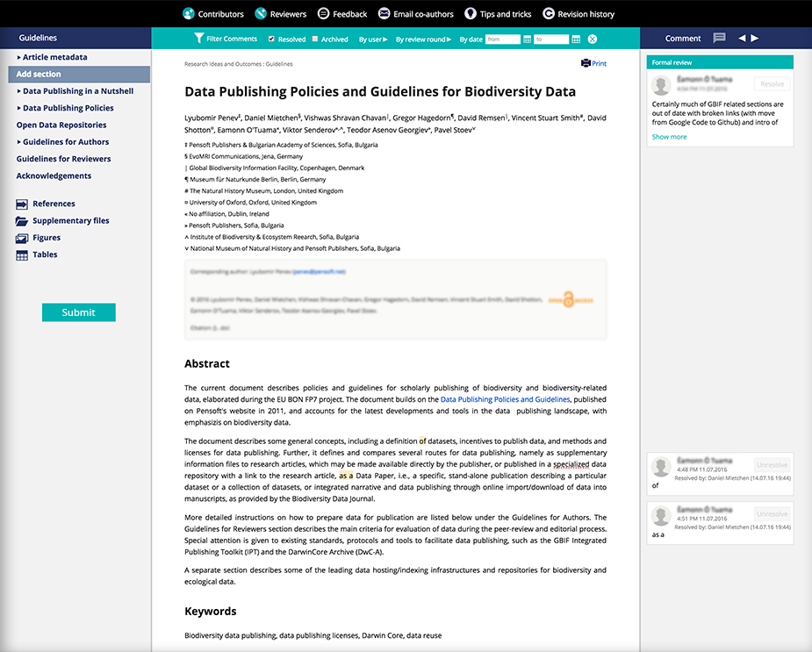Viewport: 812px width, 652px height.
Task: Click the Filter Comments funnel icon
Action: (199, 38)
